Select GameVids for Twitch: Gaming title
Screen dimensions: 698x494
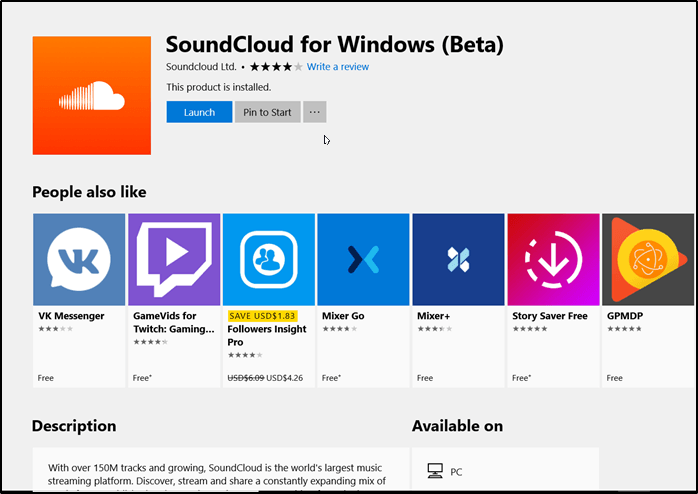tap(174, 322)
